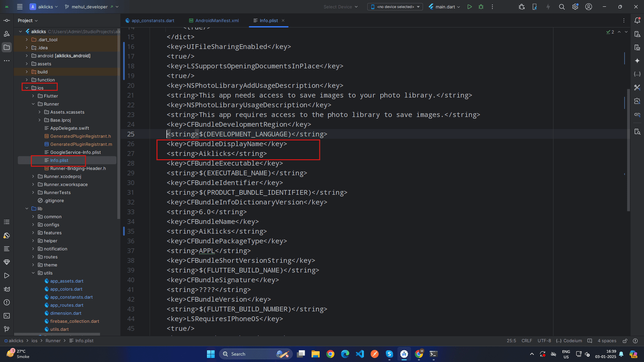The width and height of the screenshot is (644, 362).
Task: Open the device selector dropdown
Action: coord(395,7)
